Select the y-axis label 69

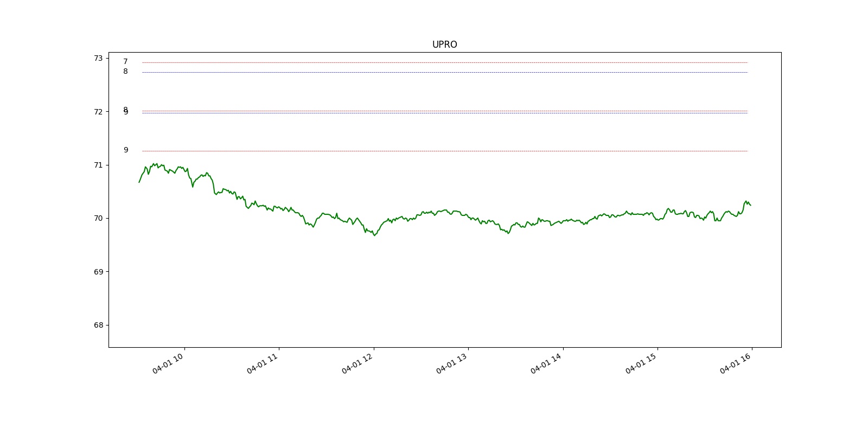pyautogui.click(x=98, y=272)
